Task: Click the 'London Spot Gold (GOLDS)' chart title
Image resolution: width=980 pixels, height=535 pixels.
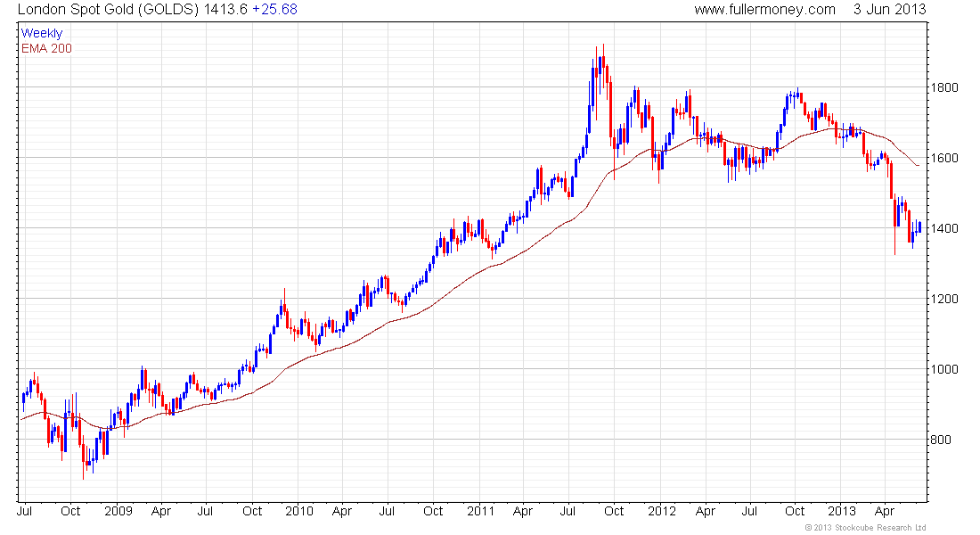Action: 108,10
